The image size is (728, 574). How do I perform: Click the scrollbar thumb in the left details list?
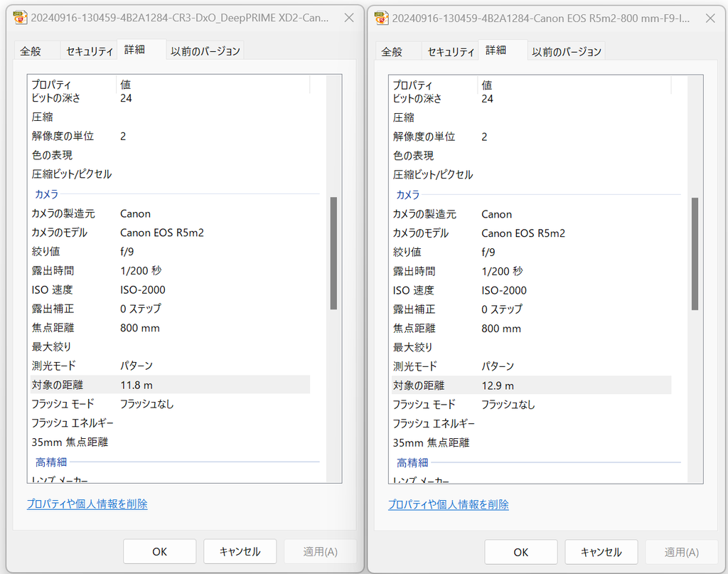coord(333,253)
